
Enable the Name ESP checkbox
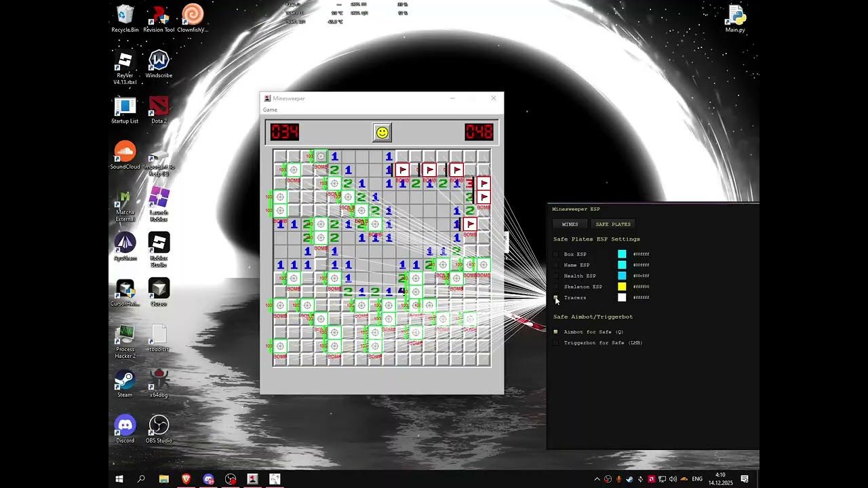click(x=556, y=265)
